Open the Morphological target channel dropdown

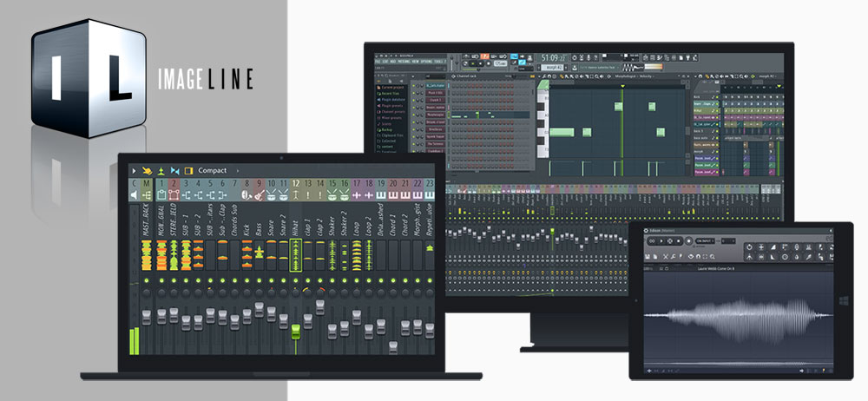pyautogui.click(x=626, y=76)
